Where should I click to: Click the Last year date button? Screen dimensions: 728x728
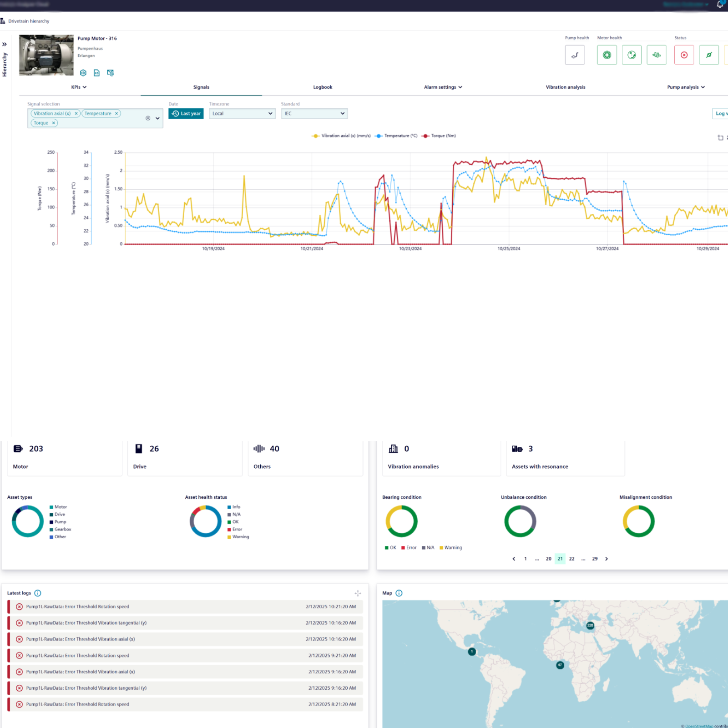(x=186, y=113)
